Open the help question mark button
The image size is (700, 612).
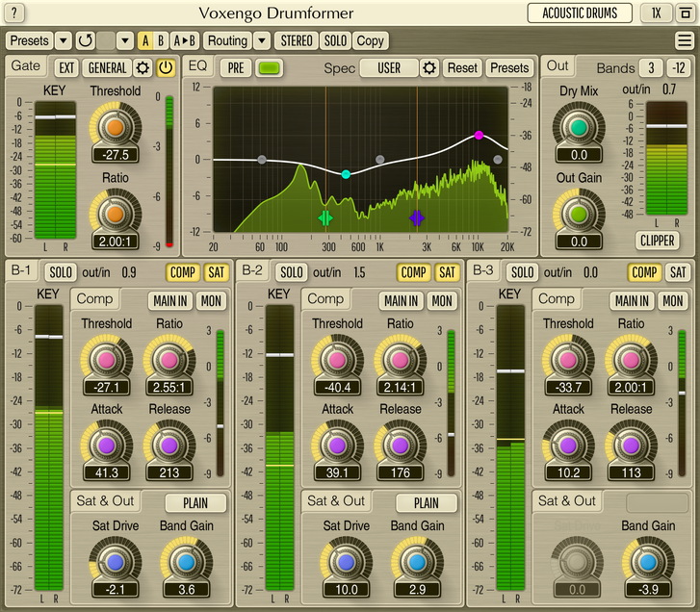coord(14,13)
